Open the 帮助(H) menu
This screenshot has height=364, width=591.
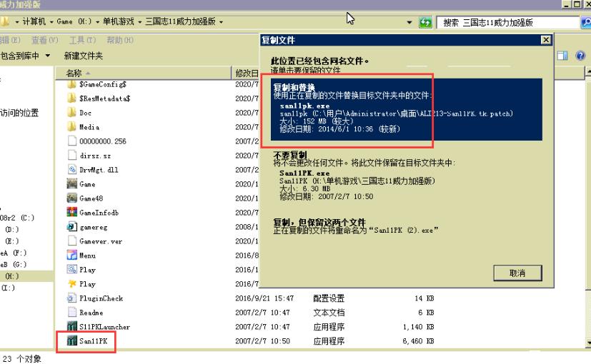point(120,40)
